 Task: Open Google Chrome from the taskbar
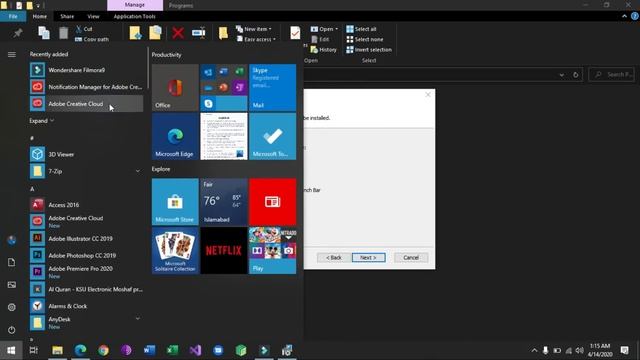click(103, 350)
